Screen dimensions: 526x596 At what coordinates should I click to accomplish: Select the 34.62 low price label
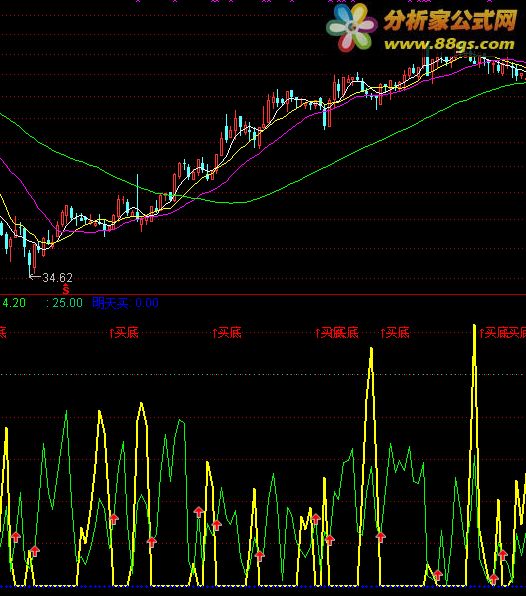[57, 278]
